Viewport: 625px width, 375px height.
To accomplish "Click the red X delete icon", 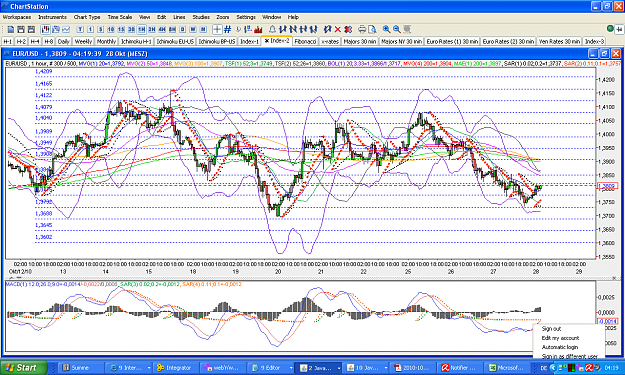I will 338,29.
